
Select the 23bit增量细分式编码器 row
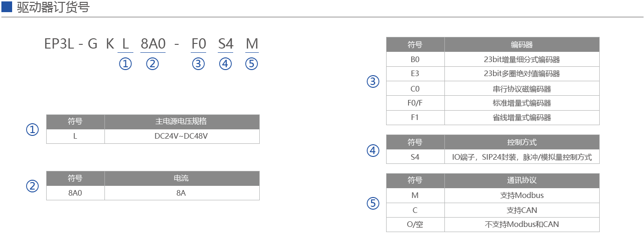point(522,59)
